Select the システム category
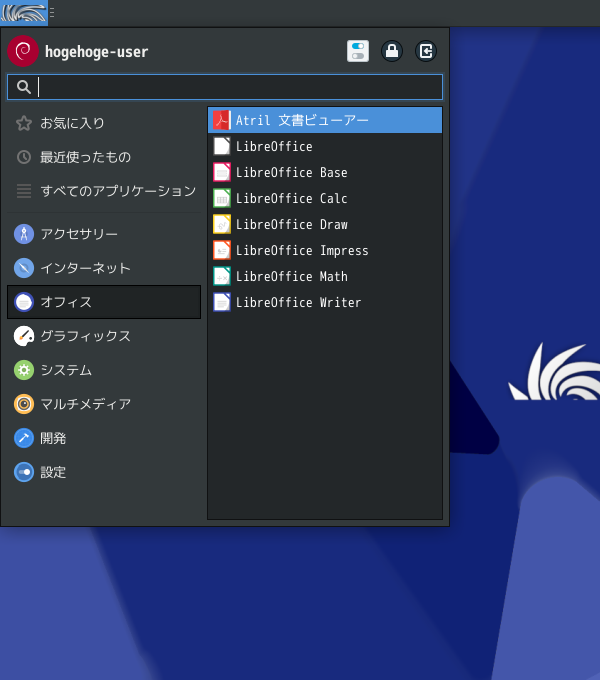The width and height of the screenshot is (600, 680). (x=104, y=370)
